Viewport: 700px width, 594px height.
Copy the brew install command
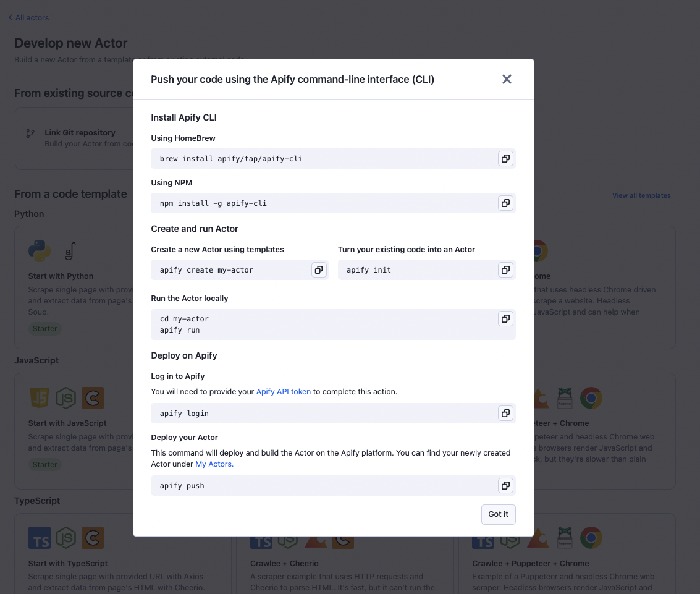coord(505,159)
